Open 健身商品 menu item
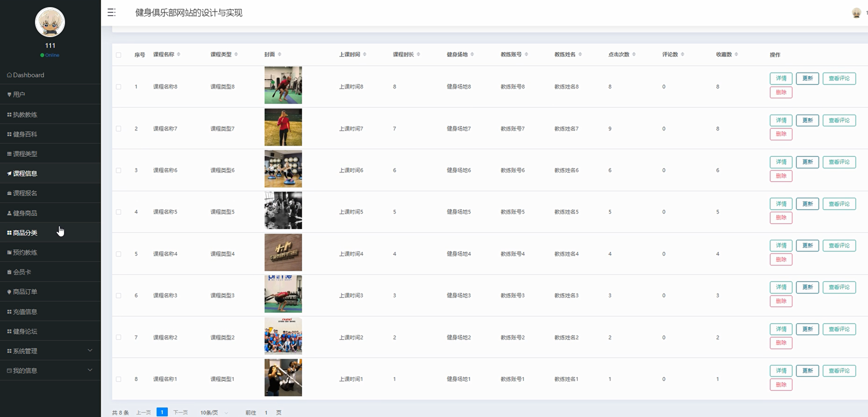The width and height of the screenshot is (868, 417). click(x=50, y=213)
